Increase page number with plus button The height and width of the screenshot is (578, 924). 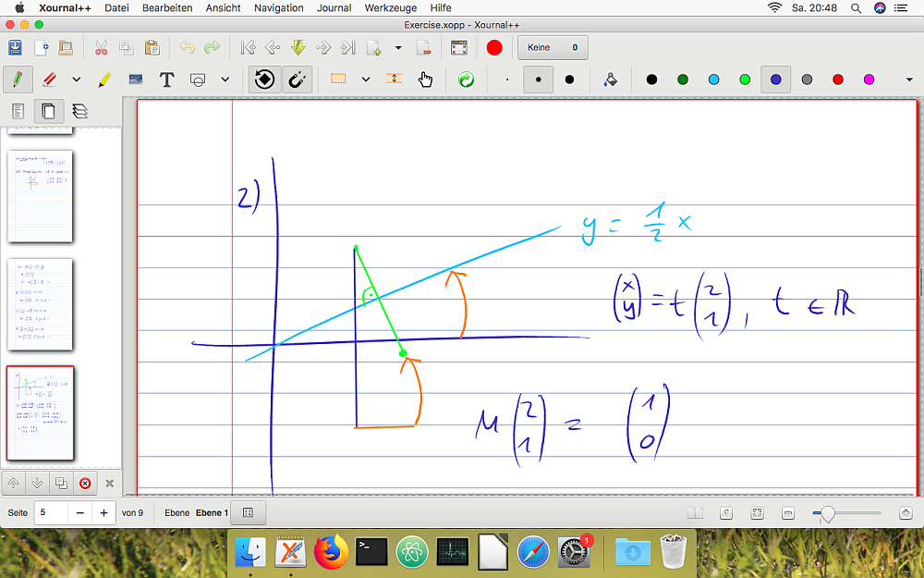(103, 513)
